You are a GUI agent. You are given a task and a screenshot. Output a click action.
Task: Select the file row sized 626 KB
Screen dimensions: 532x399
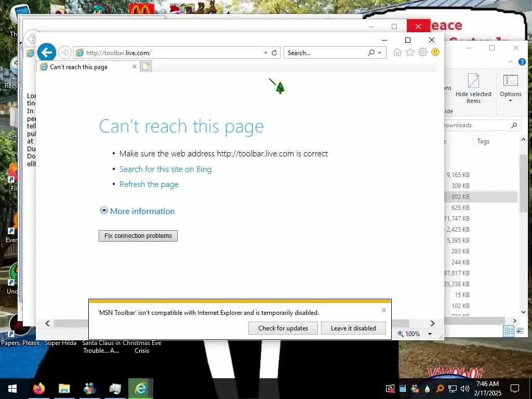pos(481,208)
